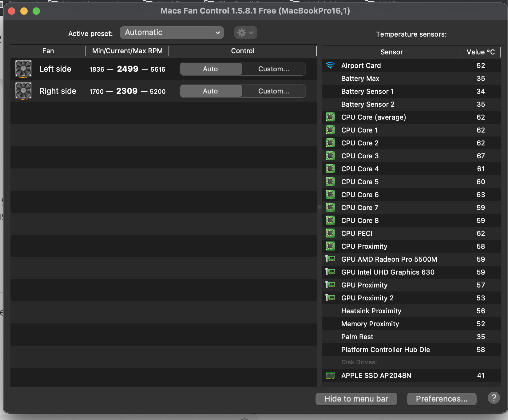Click Right side min RPM 1700

coord(97,92)
